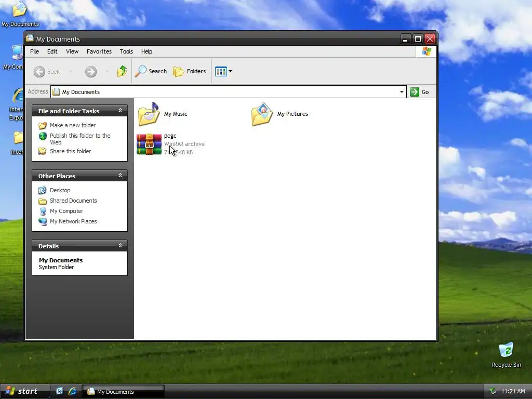Collapse the File and Folder Tasks panel

[120, 111]
